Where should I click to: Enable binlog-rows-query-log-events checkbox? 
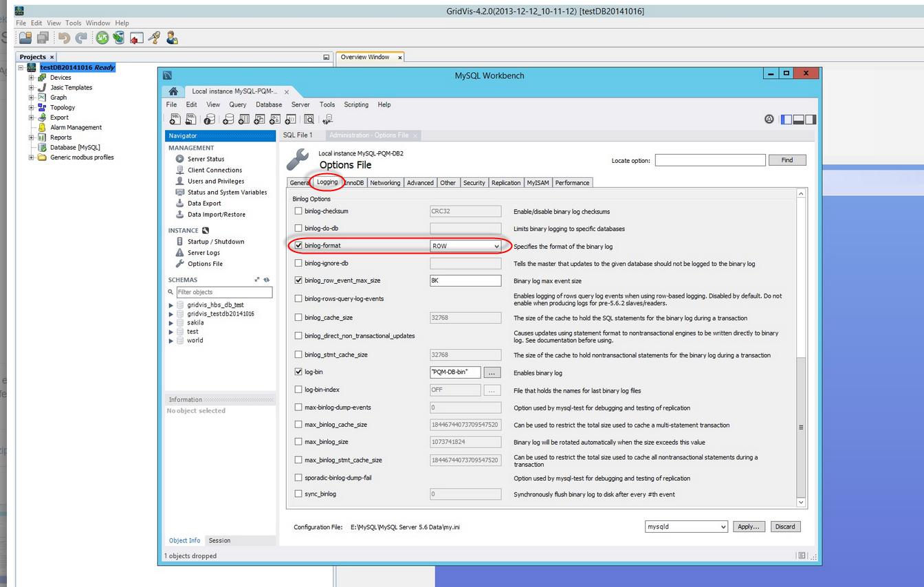(298, 298)
